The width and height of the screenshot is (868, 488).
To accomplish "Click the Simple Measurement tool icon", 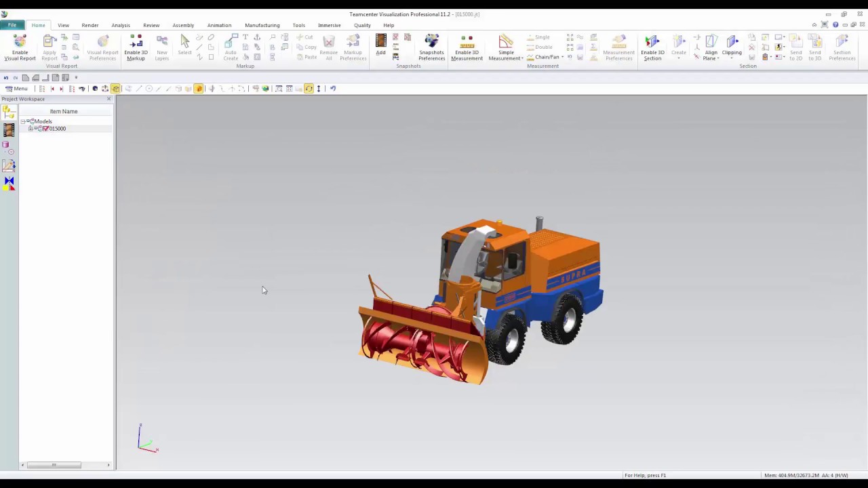I will [506, 42].
